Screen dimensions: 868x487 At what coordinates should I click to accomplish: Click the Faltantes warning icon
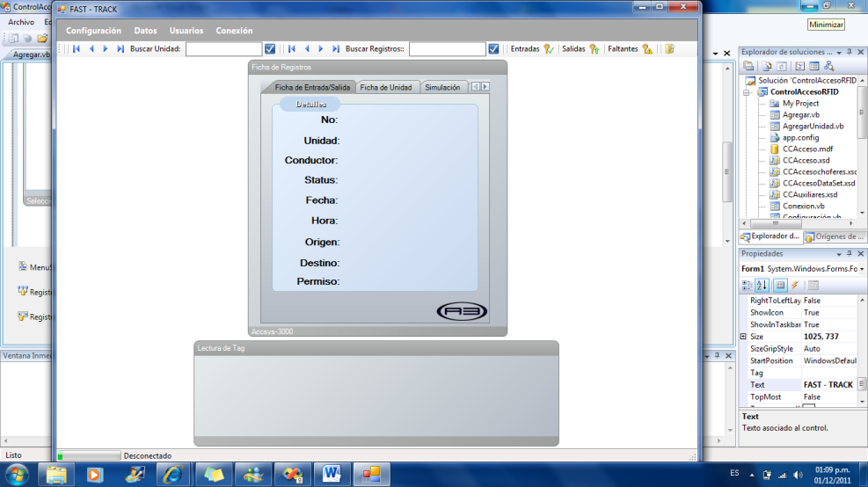coord(647,49)
